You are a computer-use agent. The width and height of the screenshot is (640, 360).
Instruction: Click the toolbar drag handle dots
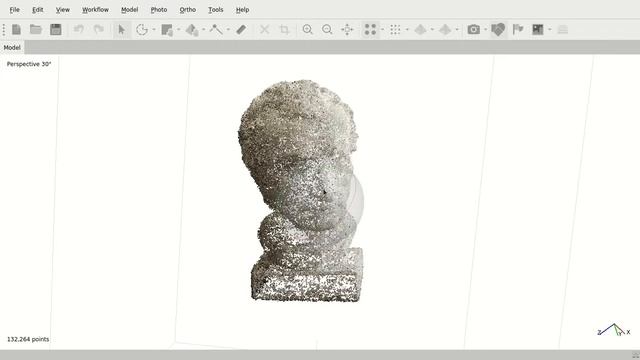point(4,29)
